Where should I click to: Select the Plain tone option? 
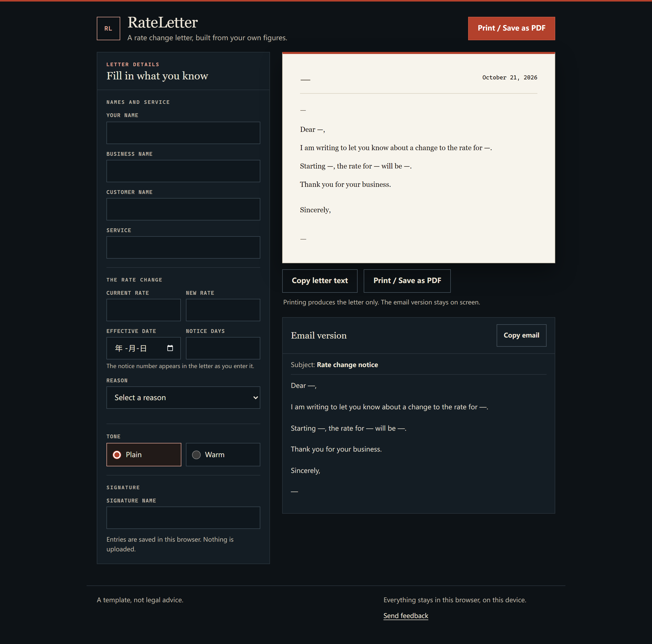(x=144, y=454)
